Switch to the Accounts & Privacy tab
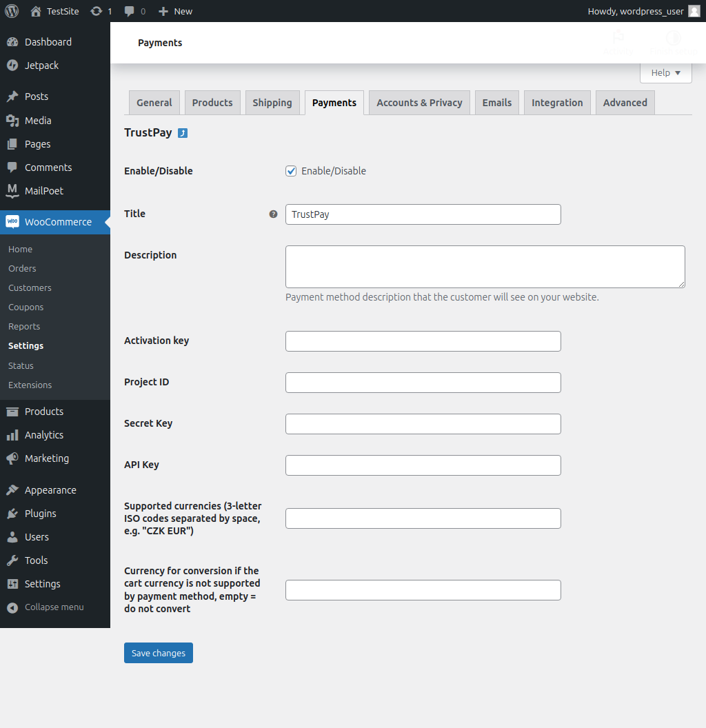 [x=419, y=103]
